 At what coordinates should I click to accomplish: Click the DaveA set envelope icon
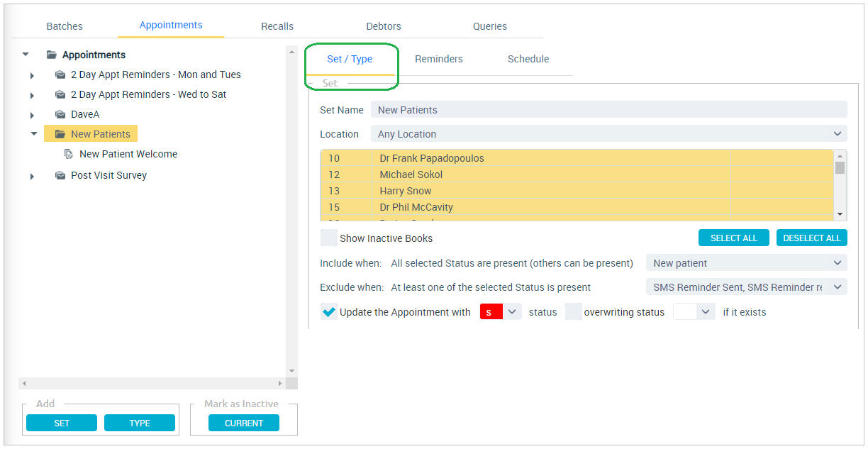(x=60, y=114)
